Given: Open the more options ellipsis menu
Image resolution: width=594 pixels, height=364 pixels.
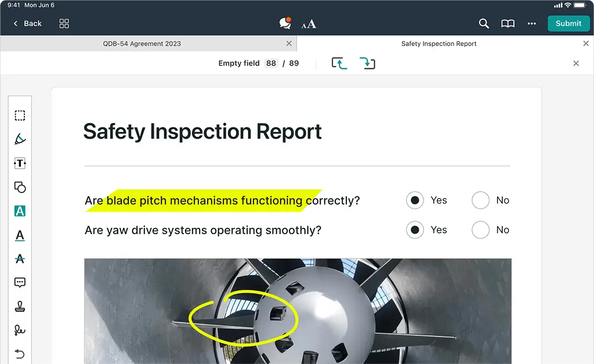Looking at the screenshot, I should [x=531, y=23].
